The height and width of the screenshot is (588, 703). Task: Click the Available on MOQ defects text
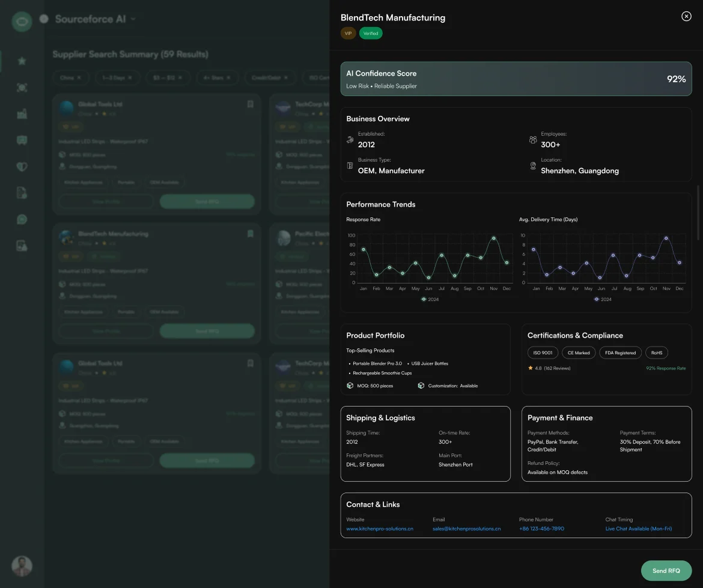coord(557,472)
